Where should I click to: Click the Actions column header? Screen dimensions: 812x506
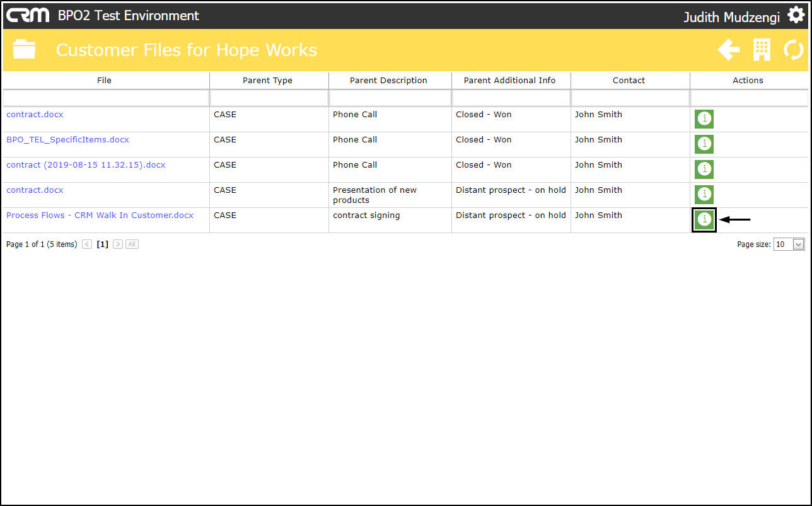[748, 81]
